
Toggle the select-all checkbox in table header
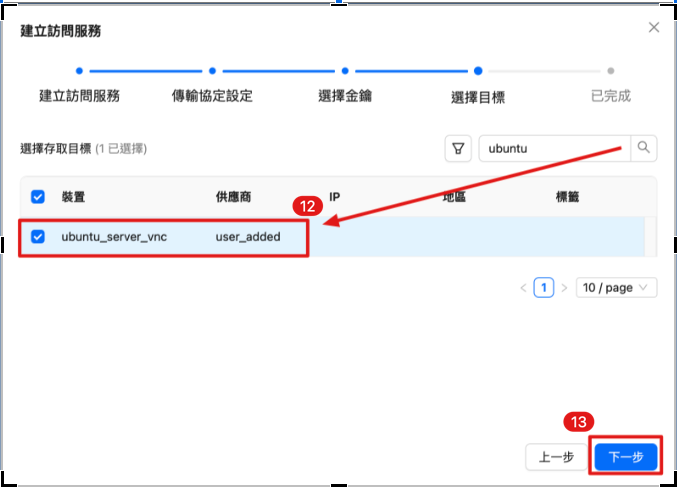[38, 197]
